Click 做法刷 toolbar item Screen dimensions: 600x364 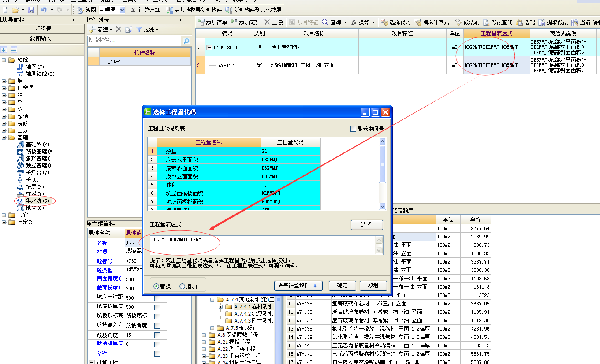[x=467, y=22]
